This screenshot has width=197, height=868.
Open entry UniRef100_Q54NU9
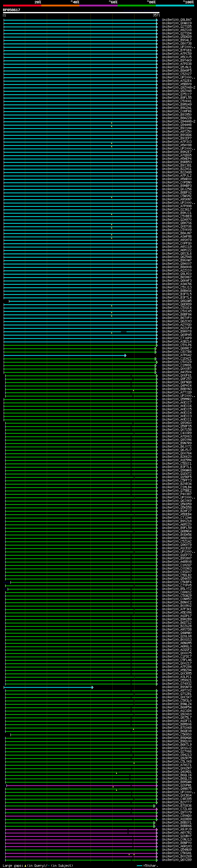point(177,850)
